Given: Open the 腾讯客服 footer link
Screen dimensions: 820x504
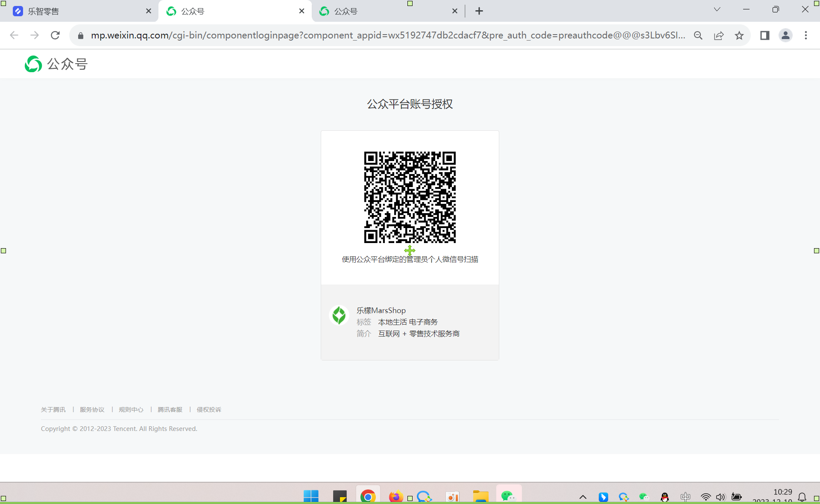Looking at the screenshot, I should (170, 410).
